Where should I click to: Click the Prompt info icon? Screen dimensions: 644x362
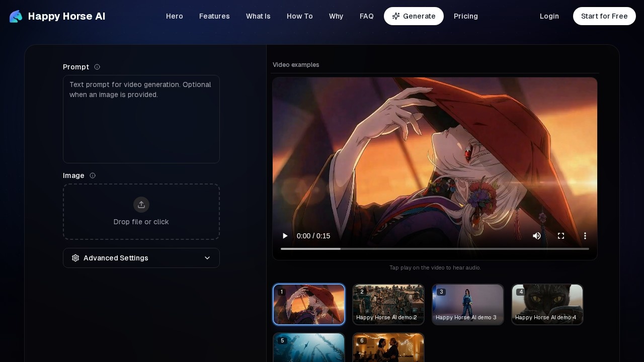97,67
